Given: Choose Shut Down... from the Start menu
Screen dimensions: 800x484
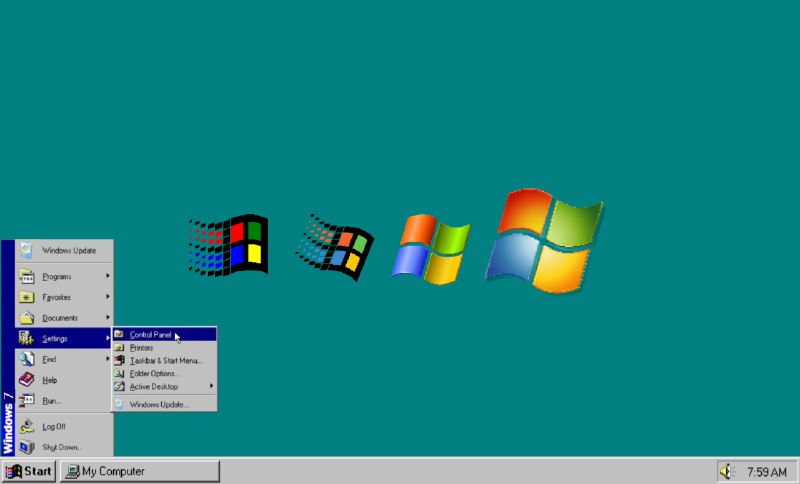Looking at the screenshot, I should pyautogui.click(x=64, y=447).
